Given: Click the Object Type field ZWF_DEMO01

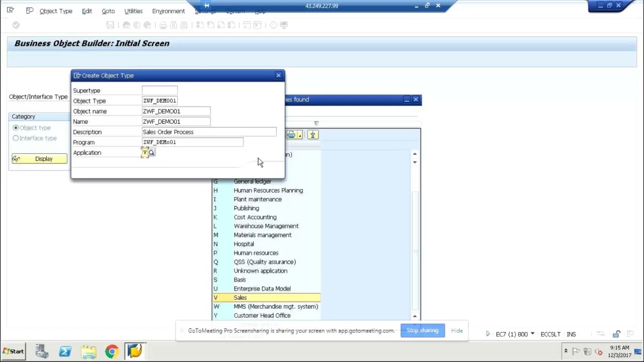Looking at the screenshot, I should click(x=159, y=101).
